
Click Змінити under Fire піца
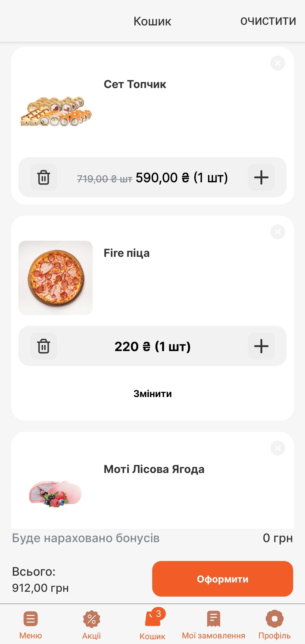(x=152, y=394)
